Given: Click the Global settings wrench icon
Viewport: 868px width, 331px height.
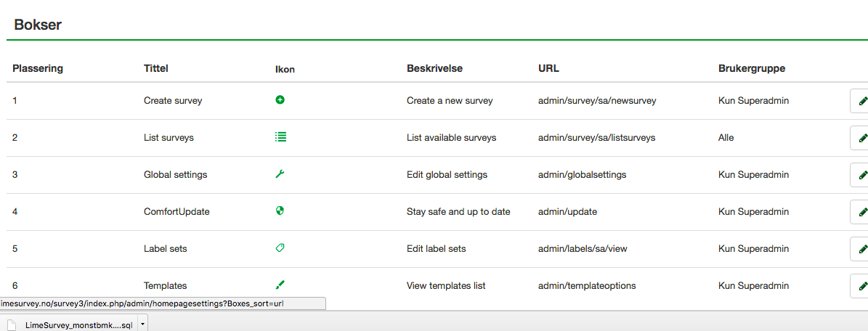Looking at the screenshot, I should click(280, 174).
